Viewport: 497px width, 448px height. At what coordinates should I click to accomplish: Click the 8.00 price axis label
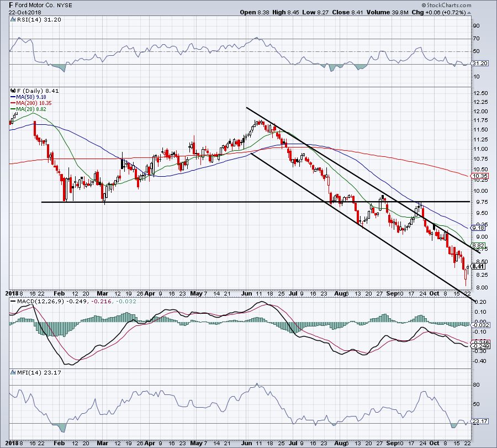coord(480,288)
